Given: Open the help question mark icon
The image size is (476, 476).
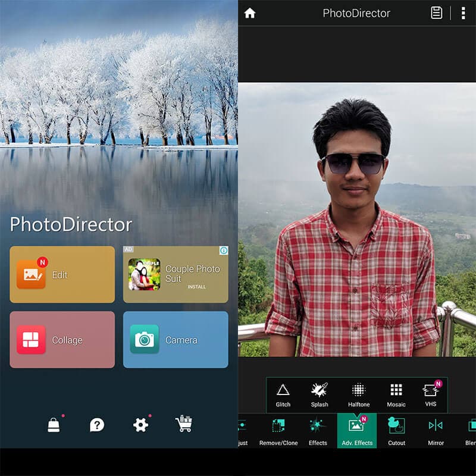Looking at the screenshot, I should click(97, 425).
